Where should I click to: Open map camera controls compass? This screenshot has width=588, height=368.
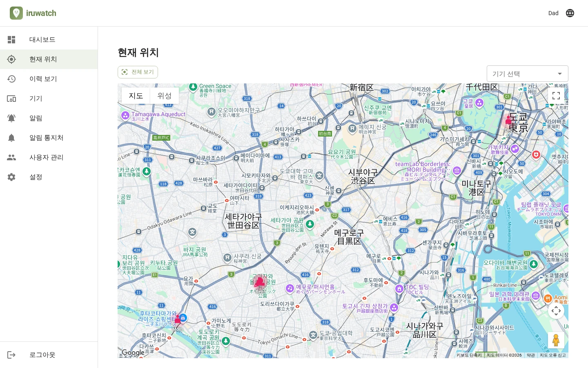tap(556, 311)
